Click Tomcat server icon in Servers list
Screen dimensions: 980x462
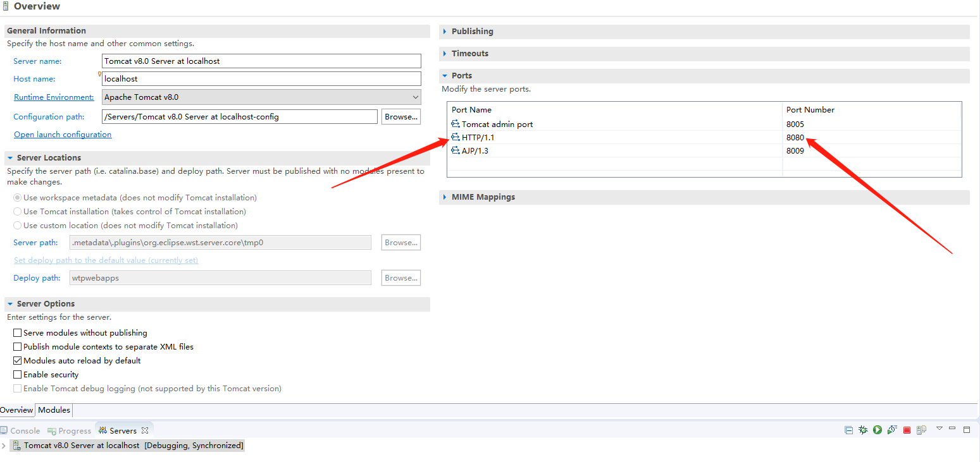click(16, 446)
